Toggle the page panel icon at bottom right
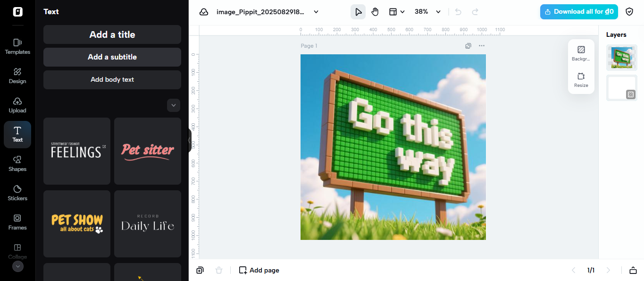Viewport: 644px width, 281px height. [x=633, y=270]
